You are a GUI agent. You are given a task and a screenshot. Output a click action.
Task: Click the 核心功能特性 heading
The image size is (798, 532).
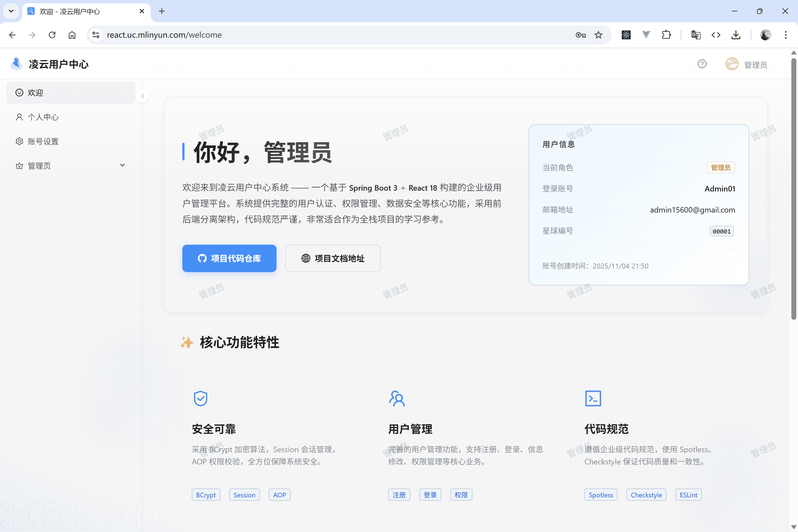coord(239,342)
